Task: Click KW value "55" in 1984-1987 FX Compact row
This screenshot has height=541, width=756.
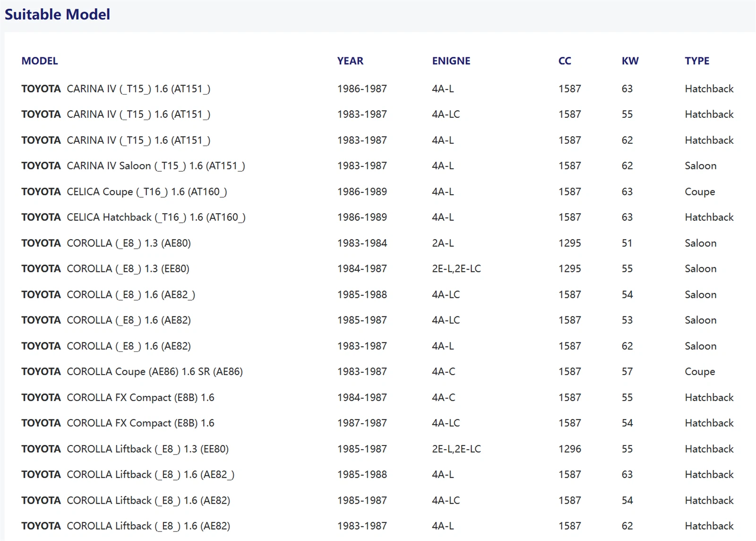Action: coord(627,398)
